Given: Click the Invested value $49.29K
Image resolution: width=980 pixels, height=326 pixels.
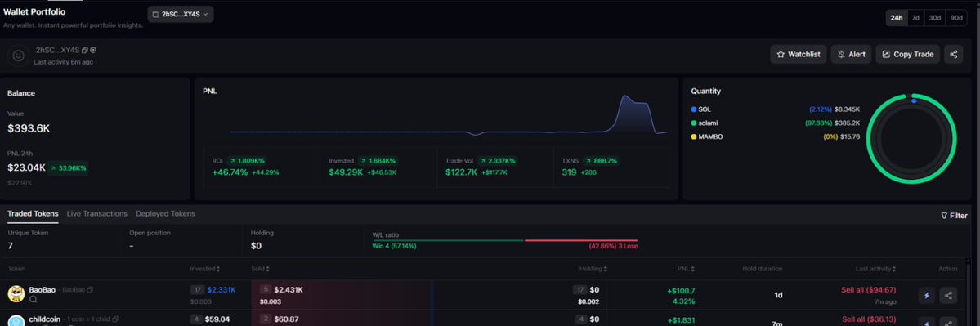Looking at the screenshot, I should [346, 172].
